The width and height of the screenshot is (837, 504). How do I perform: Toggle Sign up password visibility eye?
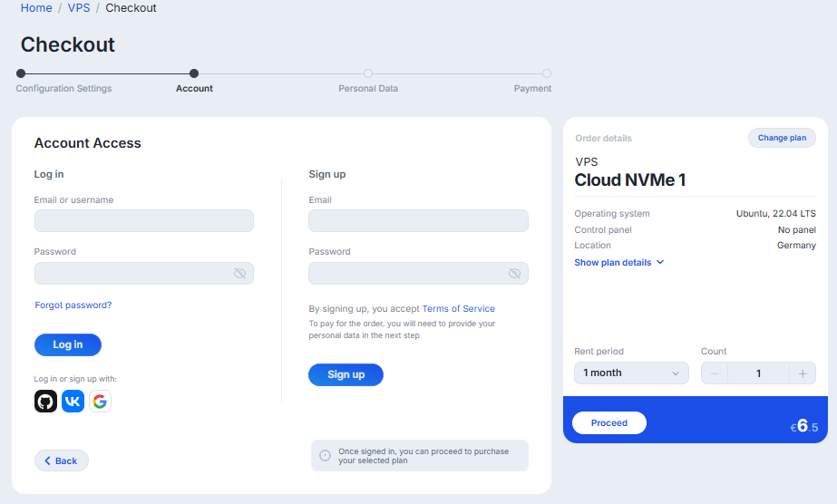tap(514, 274)
